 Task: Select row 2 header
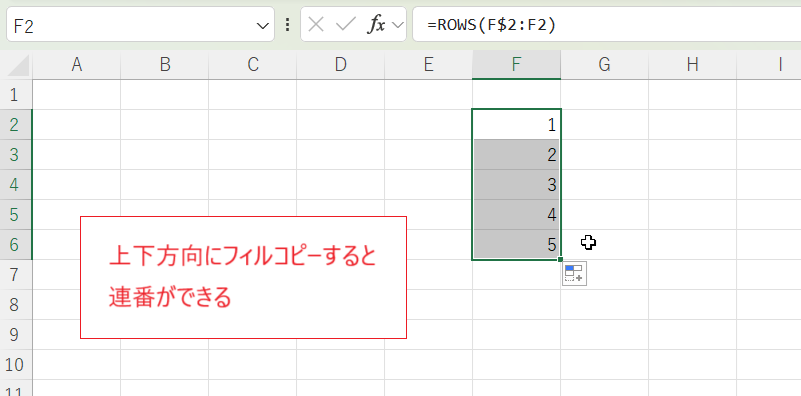16,124
